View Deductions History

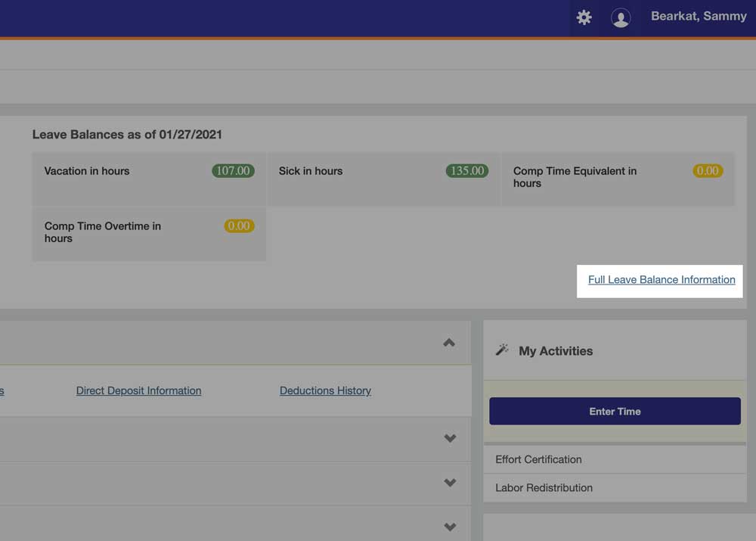click(325, 390)
